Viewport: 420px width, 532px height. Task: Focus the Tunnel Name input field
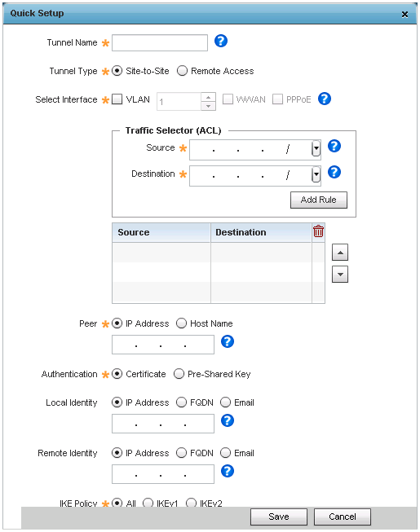click(160, 42)
